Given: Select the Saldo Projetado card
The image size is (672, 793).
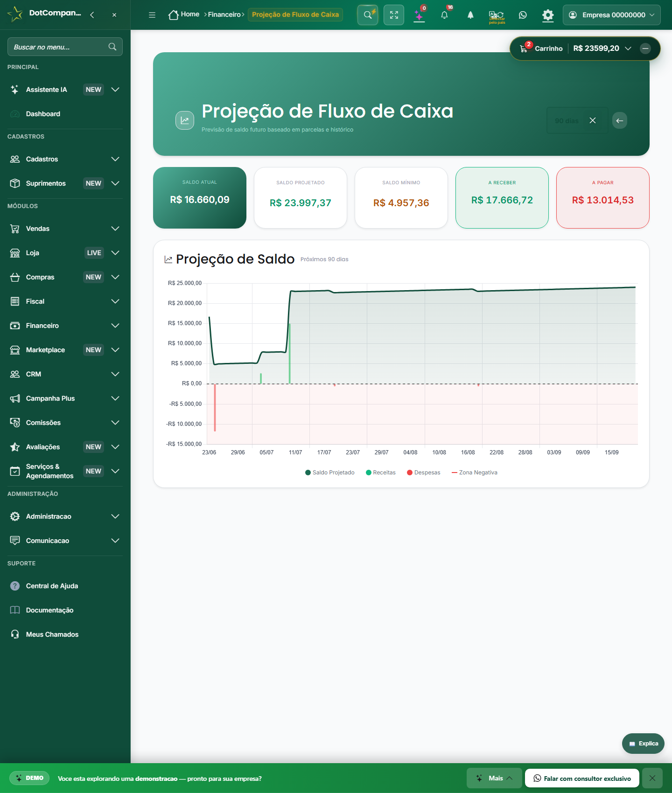Looking at the screenshot, I should point(301,198).
